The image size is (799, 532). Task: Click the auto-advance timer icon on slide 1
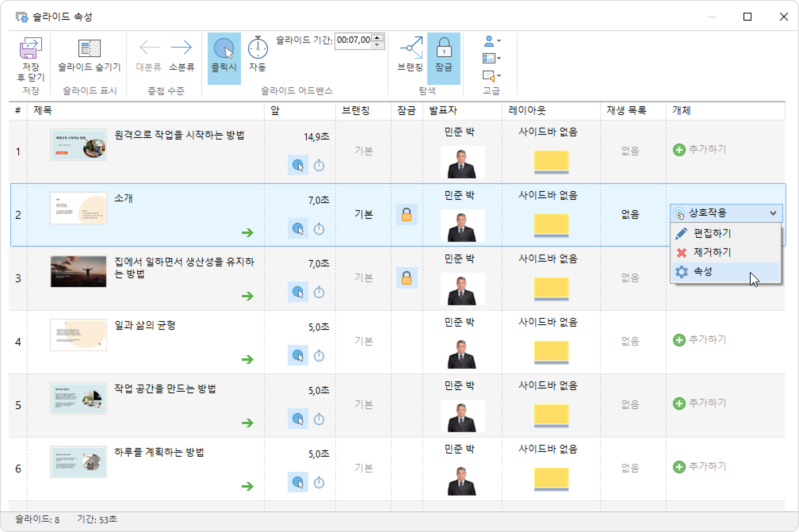[x=319, y=166]
